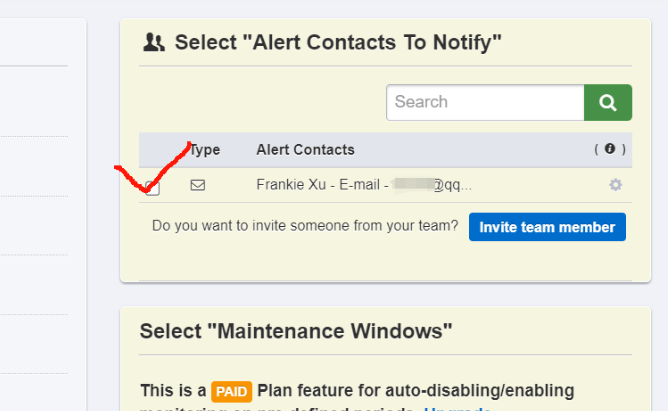668x411 pixels.
Task: Click the Invite team member button
Action: [x=547, y=227]
